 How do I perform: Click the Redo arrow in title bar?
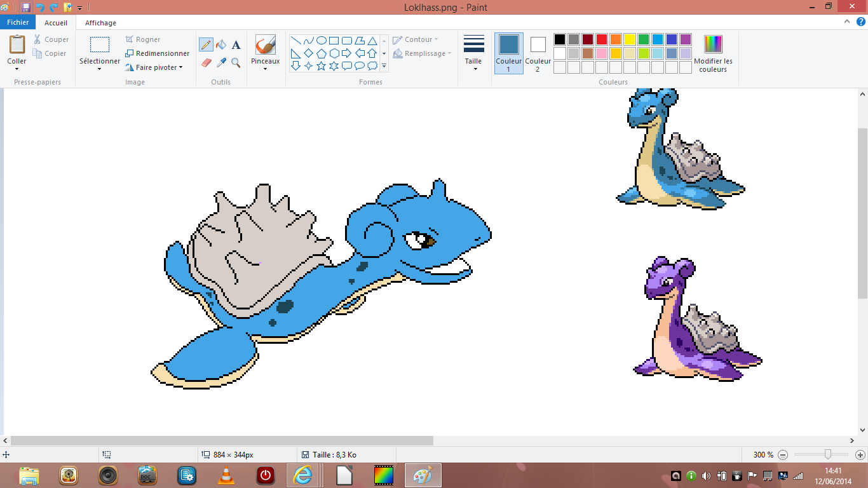coord(54,8)
